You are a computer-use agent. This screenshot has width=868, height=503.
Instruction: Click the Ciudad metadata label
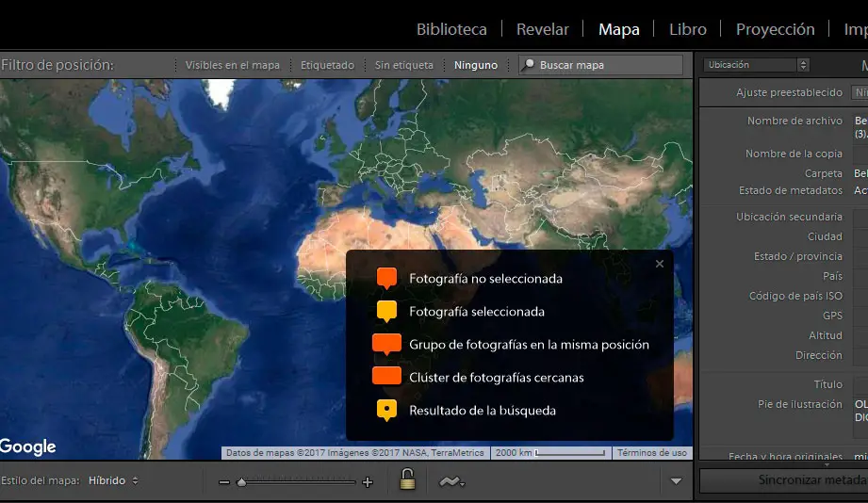pyautogui.click(x=825, y=236)
